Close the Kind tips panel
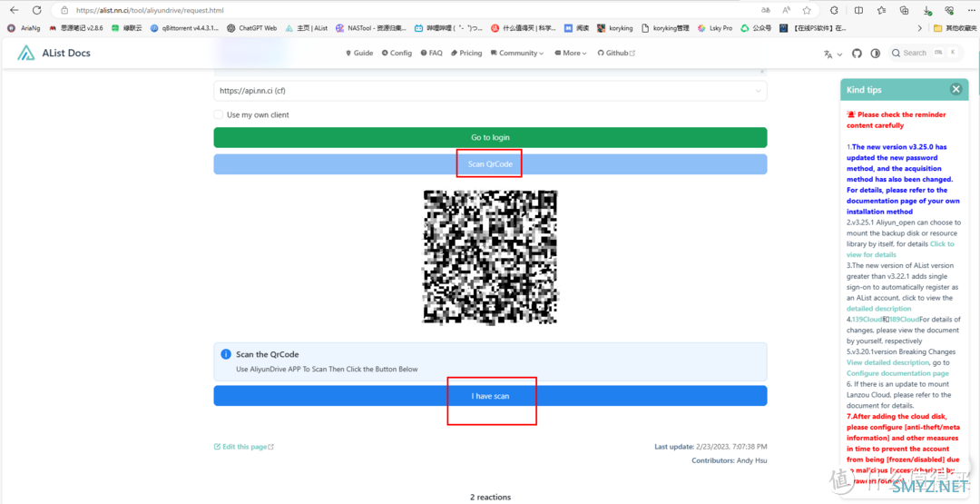 pyautogui.click(x=955, y=89)
